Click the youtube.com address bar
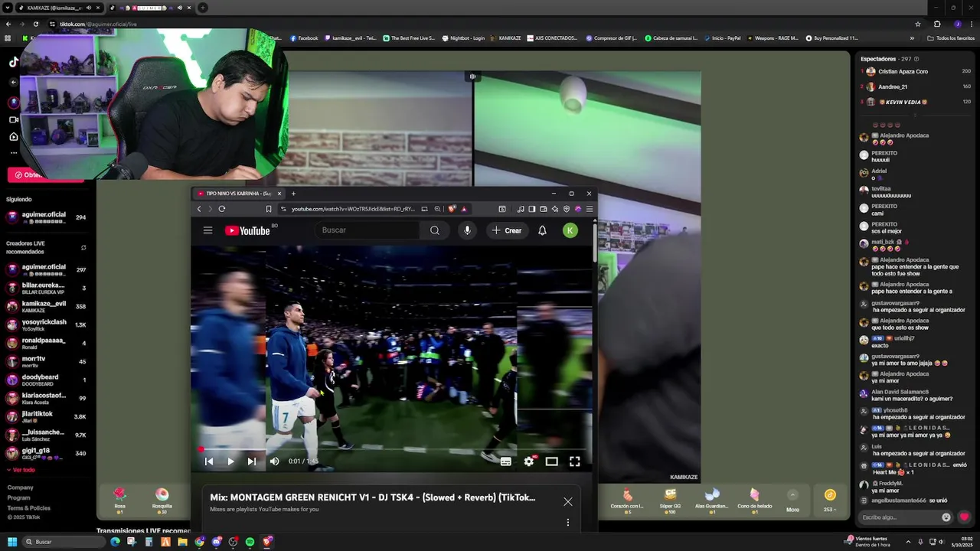 pyautogui.click(x=352, y=209)
